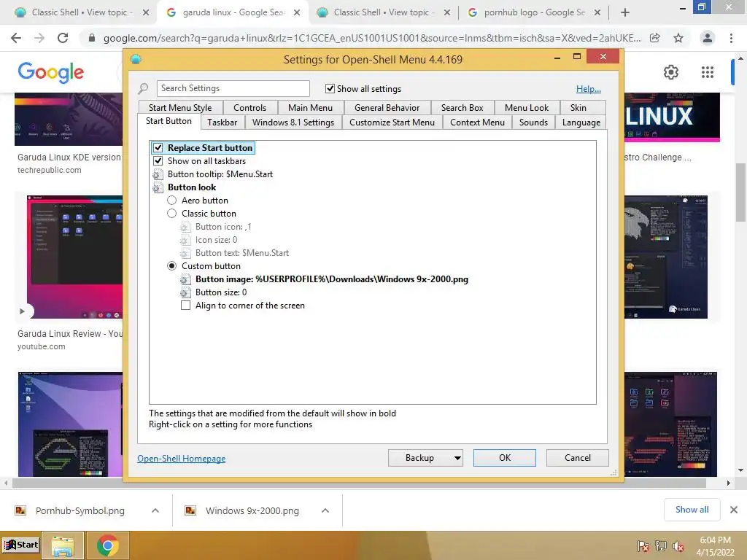
Task: Open the Help link
Action: pyautogui.click(x=589, y=88)
